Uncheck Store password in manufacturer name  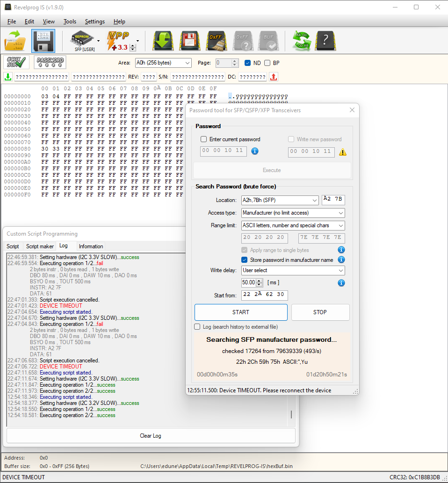click(244, 260)
